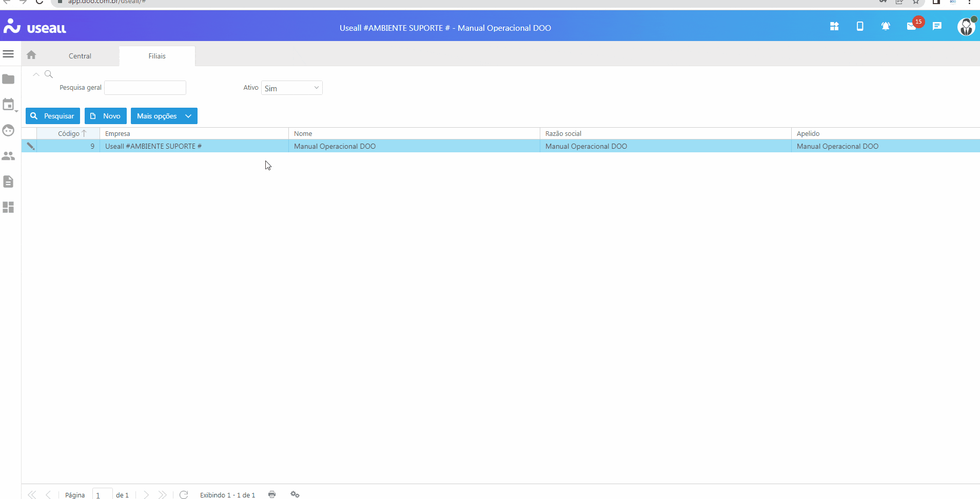Go to the last page arrow

tap(162, 494)
